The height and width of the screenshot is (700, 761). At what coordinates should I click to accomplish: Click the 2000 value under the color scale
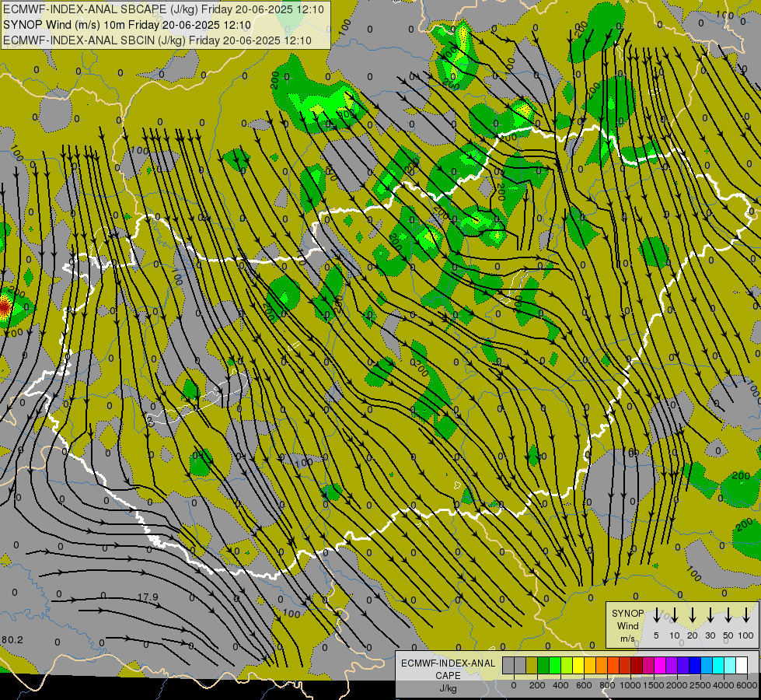[677, 685]
